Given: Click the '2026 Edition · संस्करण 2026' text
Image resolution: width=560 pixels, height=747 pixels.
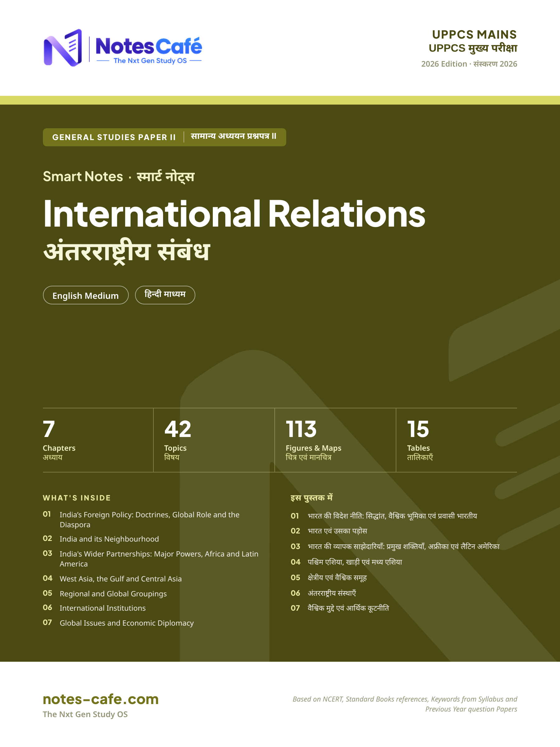Looking at the screenshot, I should coord(469,64).
